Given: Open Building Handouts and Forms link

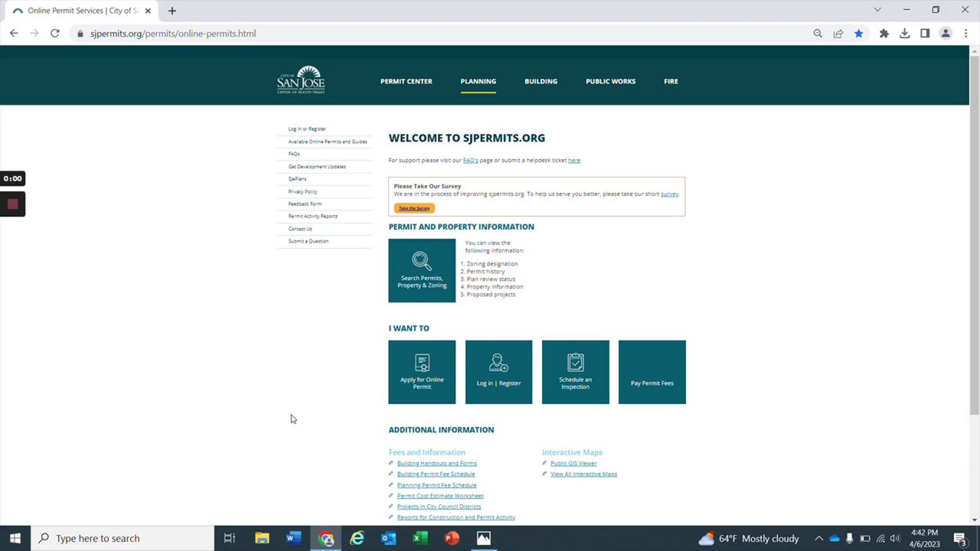Looking at the screenshot, I should point(437,463).
